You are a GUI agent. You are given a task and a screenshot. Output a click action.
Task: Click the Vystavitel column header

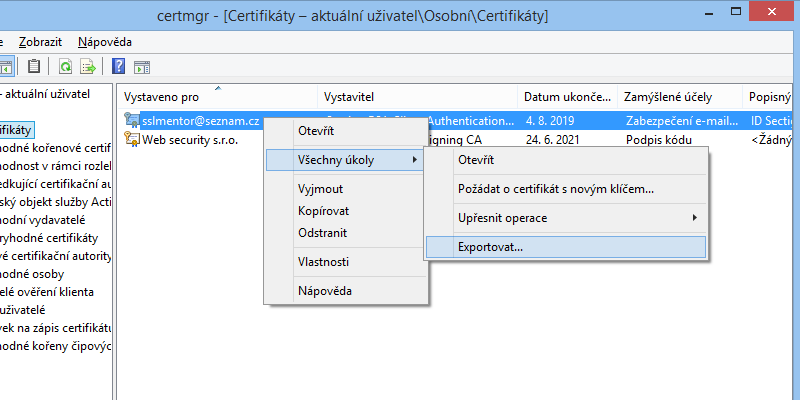(x=417, y=97)
